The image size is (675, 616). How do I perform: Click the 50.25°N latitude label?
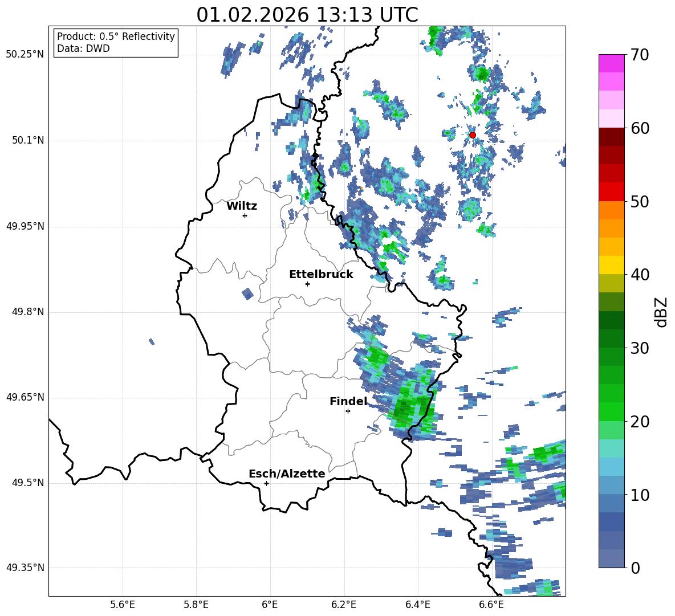pos(25,55)
